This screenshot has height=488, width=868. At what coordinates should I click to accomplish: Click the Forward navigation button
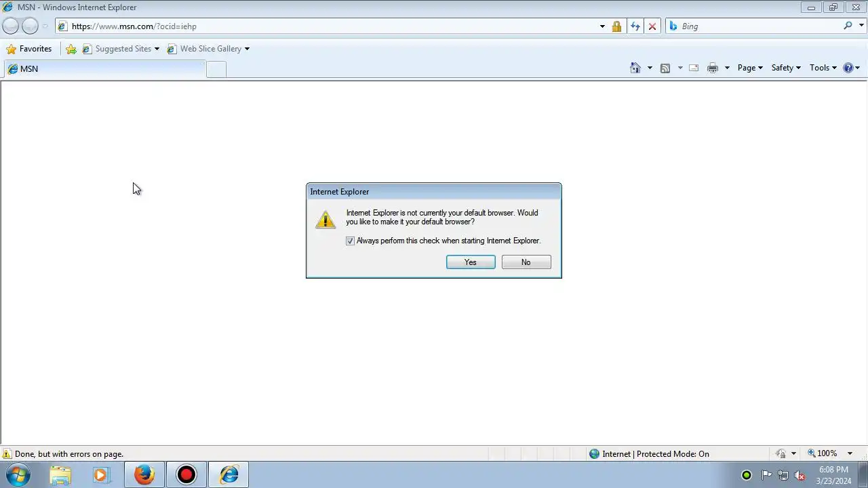click(x=30, y=26)
